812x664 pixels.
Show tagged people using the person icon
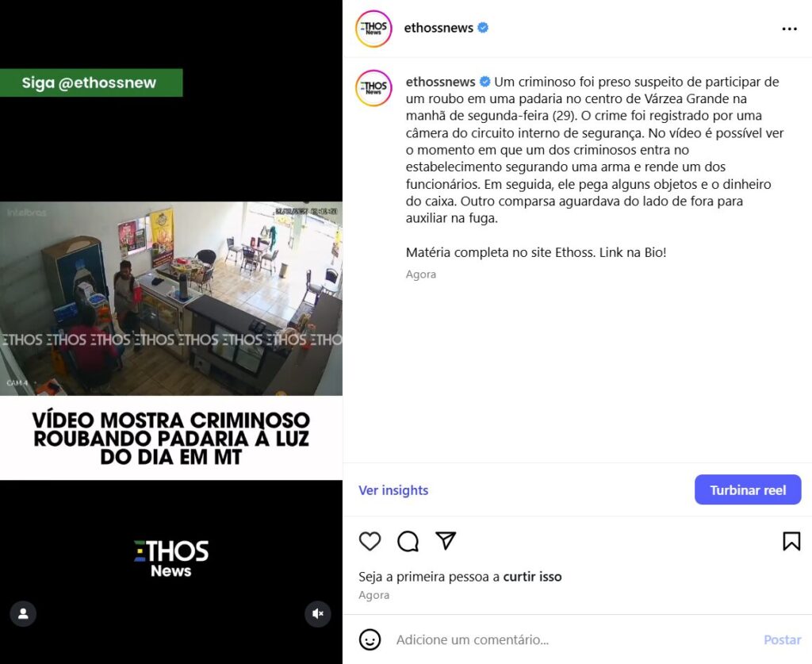coord(23,614)
